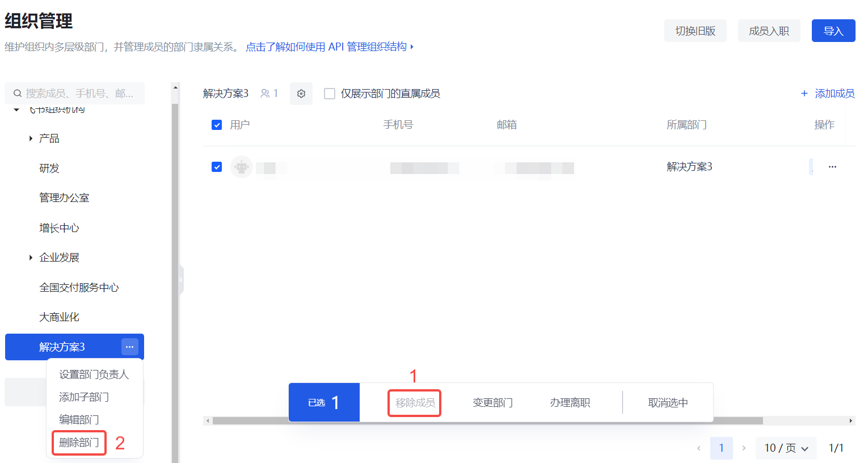The image size is (868, 463).
Task: Open the member row more-actions ellipsis
Action: (832, 167)
